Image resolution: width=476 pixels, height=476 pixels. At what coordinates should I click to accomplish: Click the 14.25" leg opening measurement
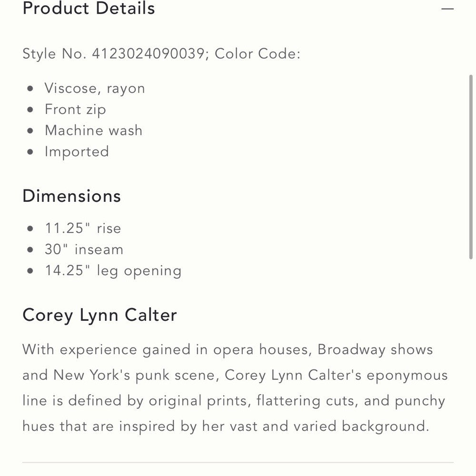pyautogui.click(x=113, y=270)
